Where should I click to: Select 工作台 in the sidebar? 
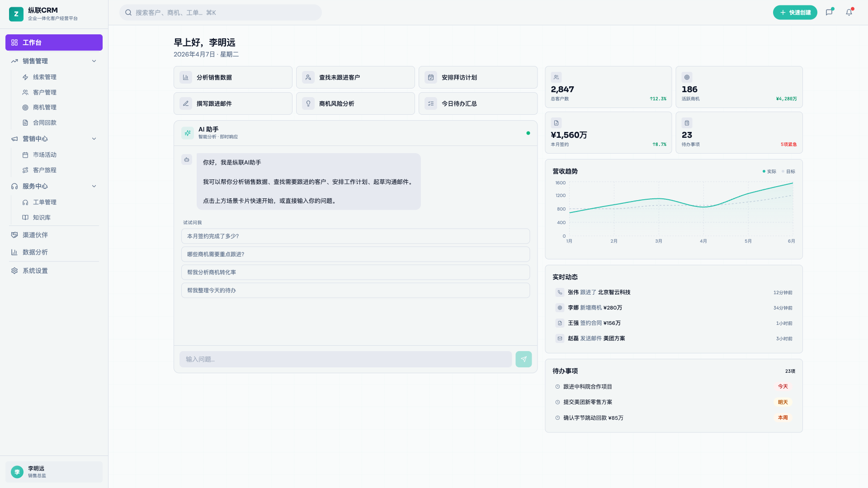coord(54,42)
